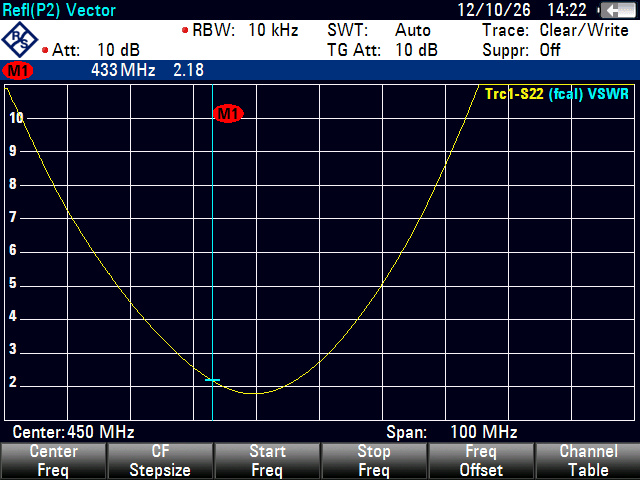The width and height of the screenshot is (640, 480).
Task: Open the Freq Offset softkey
Action: (481, 461)
